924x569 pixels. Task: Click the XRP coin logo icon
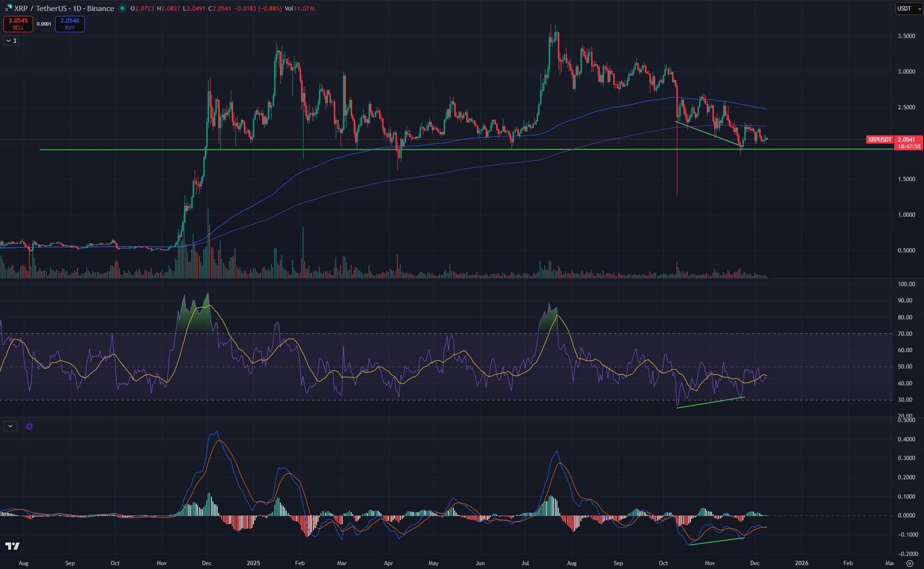pos(8,8)
